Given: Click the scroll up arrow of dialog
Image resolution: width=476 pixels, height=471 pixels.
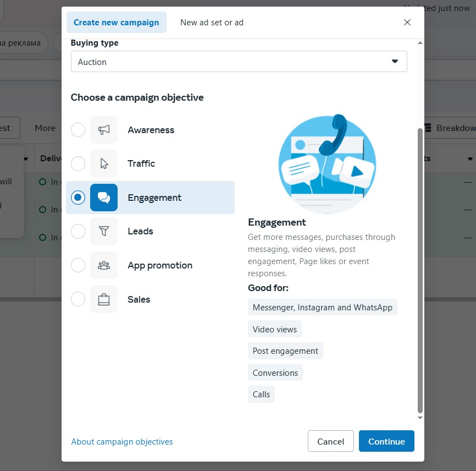Looking at the screenshot, I should [420, 43].
